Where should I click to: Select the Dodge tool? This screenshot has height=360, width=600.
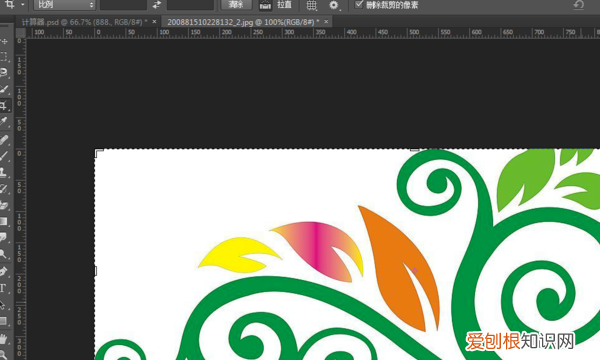(4, 253)
